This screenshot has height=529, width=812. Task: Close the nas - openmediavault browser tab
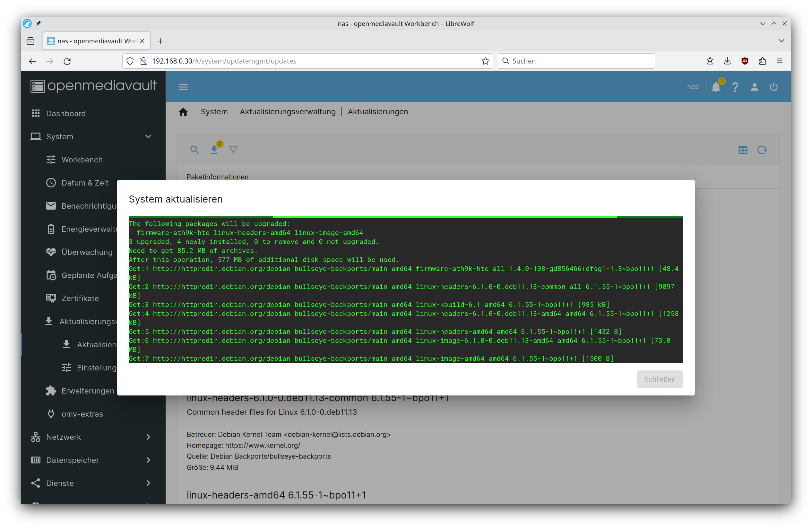pyautogui.click(x=142, y=41)
